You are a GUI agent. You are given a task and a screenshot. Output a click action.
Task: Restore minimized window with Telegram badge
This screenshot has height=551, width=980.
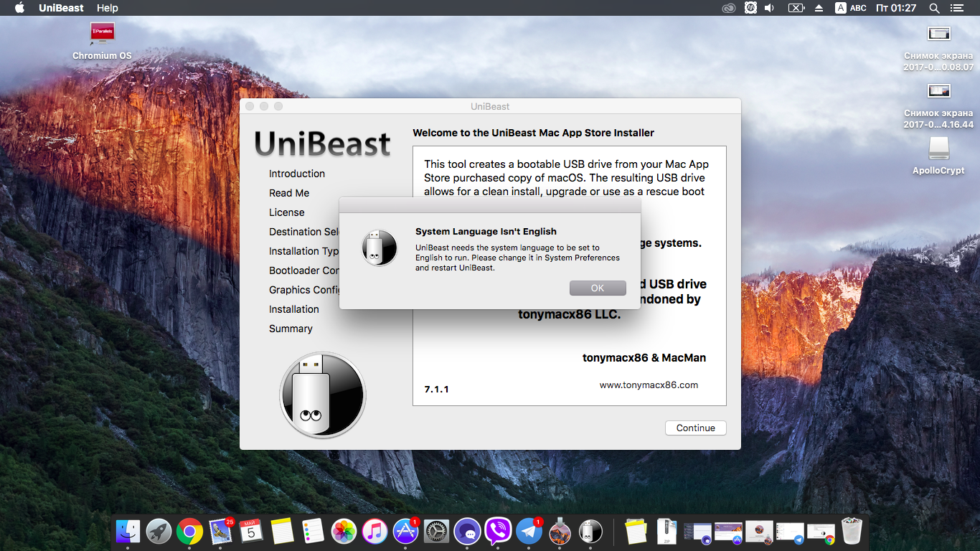(x=790, y=532)
